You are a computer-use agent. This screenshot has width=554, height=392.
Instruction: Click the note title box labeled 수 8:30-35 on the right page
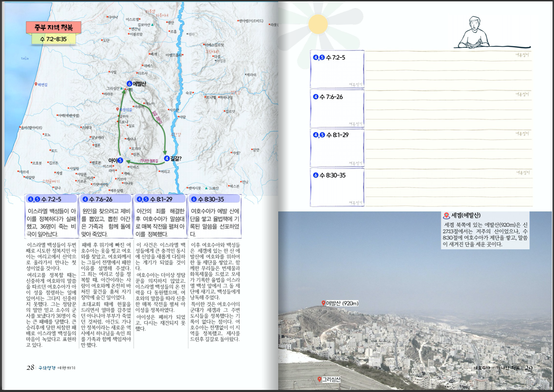[x=337, y=187]
